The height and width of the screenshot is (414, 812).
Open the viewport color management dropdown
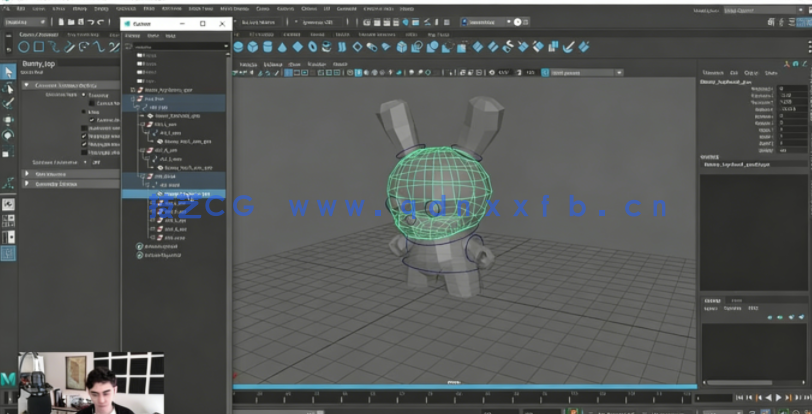pyautogui.click(x=585, y=72)
